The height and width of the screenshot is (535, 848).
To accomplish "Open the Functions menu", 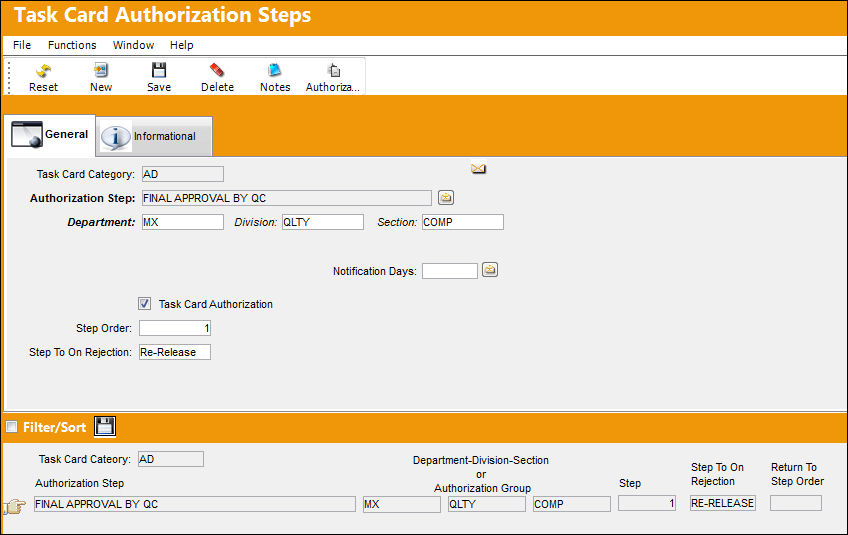I will (x=72, y=45).
